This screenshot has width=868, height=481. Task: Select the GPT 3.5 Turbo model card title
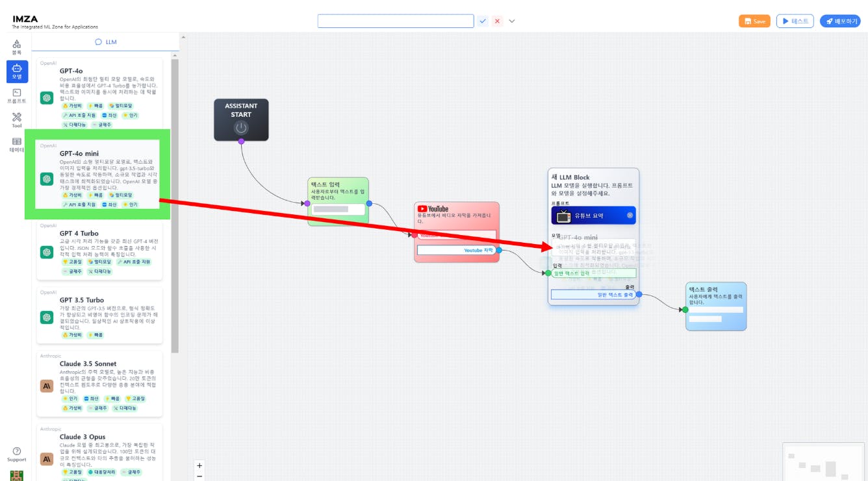[x=82, y=300]
